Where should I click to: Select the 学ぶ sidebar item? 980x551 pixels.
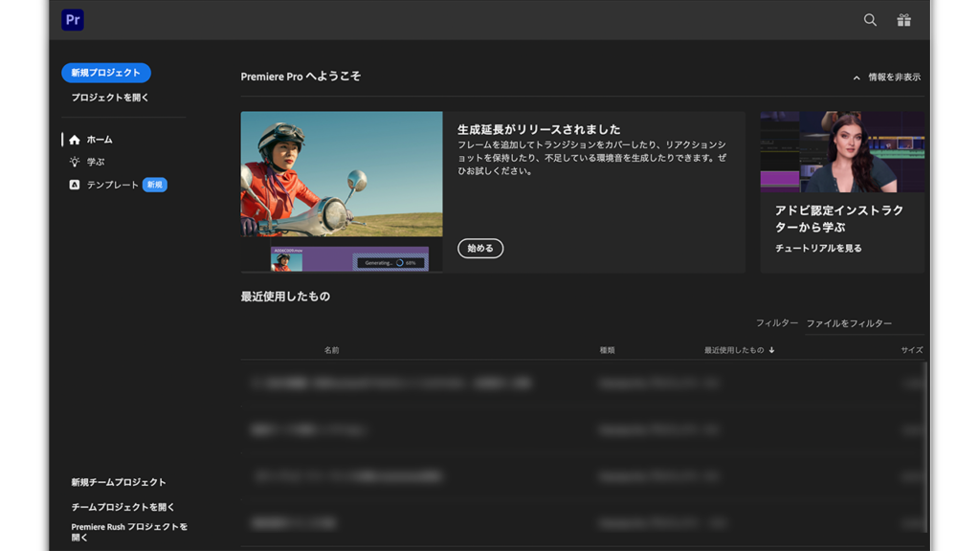click(x=96, y=163)
